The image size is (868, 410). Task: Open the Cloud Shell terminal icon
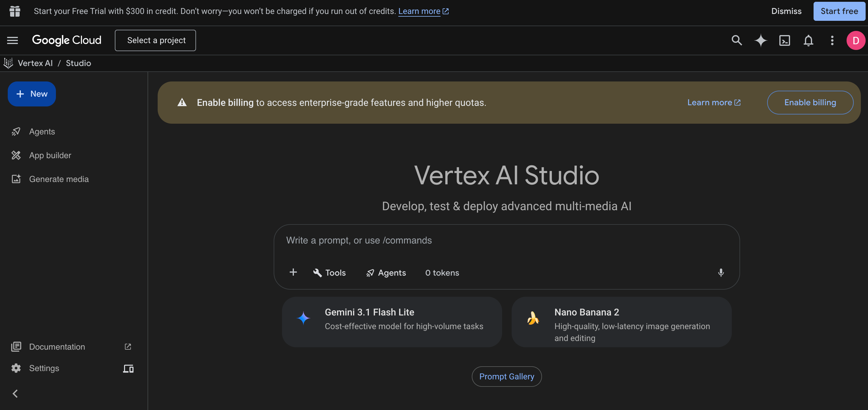(785, 40)
